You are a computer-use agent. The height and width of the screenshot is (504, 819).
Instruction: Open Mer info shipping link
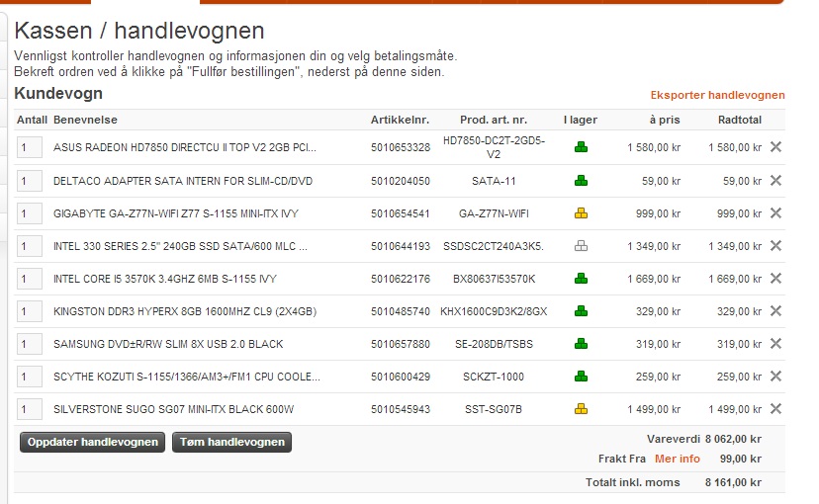click(677, 459)
